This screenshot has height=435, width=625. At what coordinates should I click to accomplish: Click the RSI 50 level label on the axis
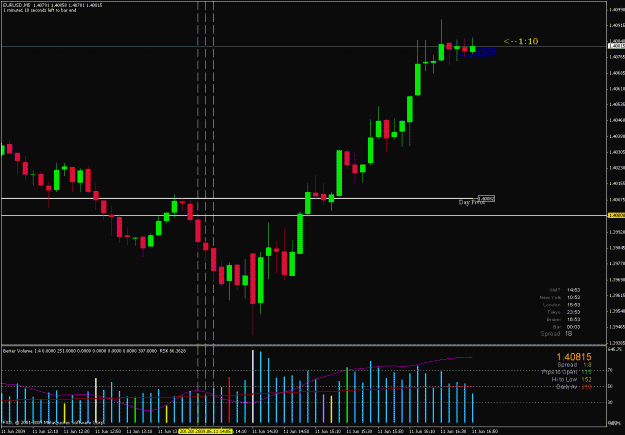[610, 387]
